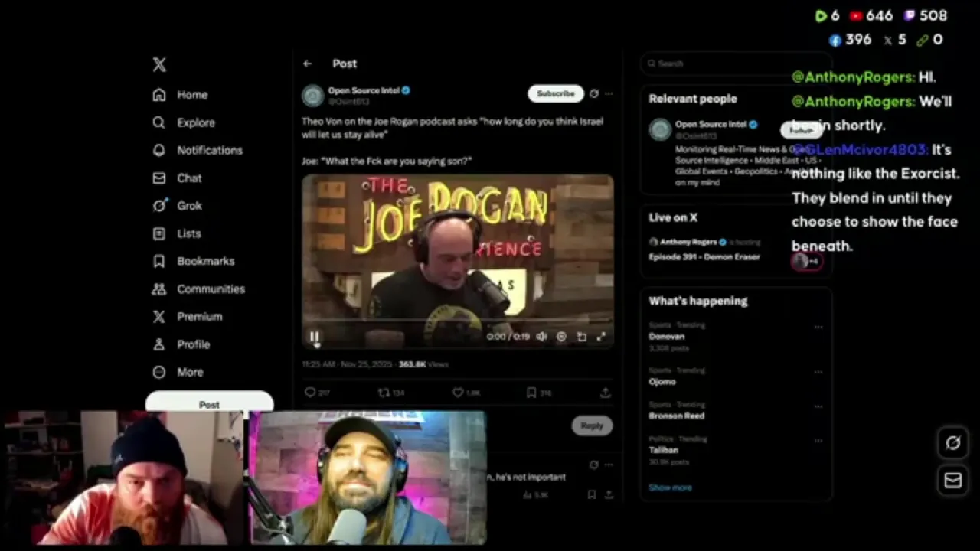Mute the video volume icon

tap(542, 337)
